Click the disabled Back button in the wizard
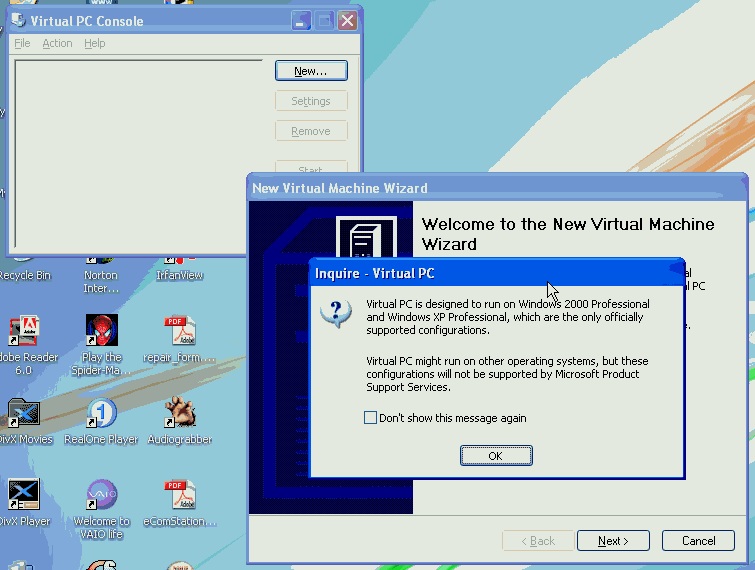 point(538,541)
